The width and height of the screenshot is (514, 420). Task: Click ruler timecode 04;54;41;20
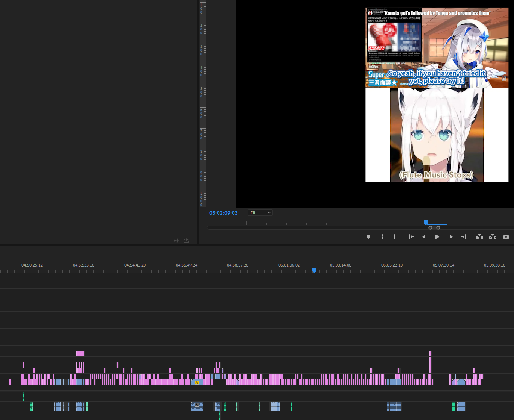tap(135, 265)
